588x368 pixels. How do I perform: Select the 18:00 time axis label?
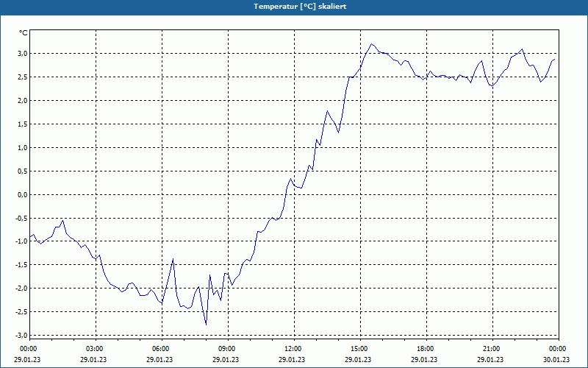426,349
